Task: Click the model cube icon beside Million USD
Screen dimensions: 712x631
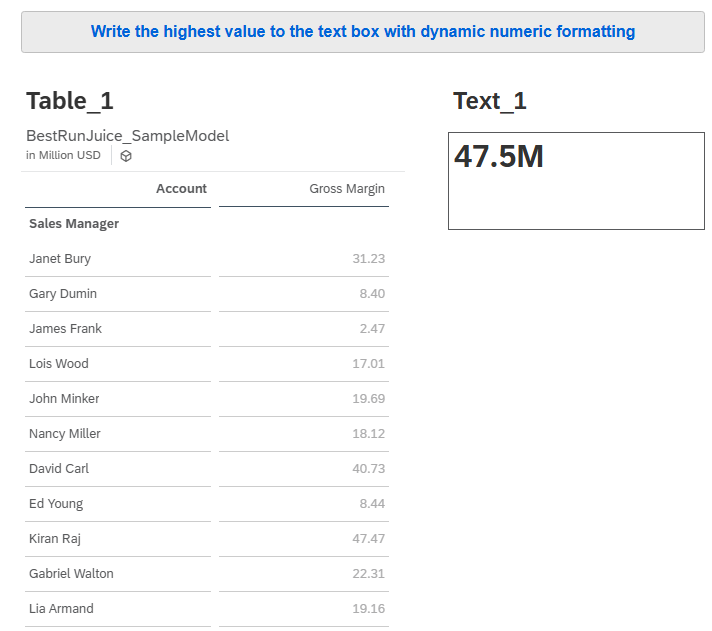Action: [126, 156]
